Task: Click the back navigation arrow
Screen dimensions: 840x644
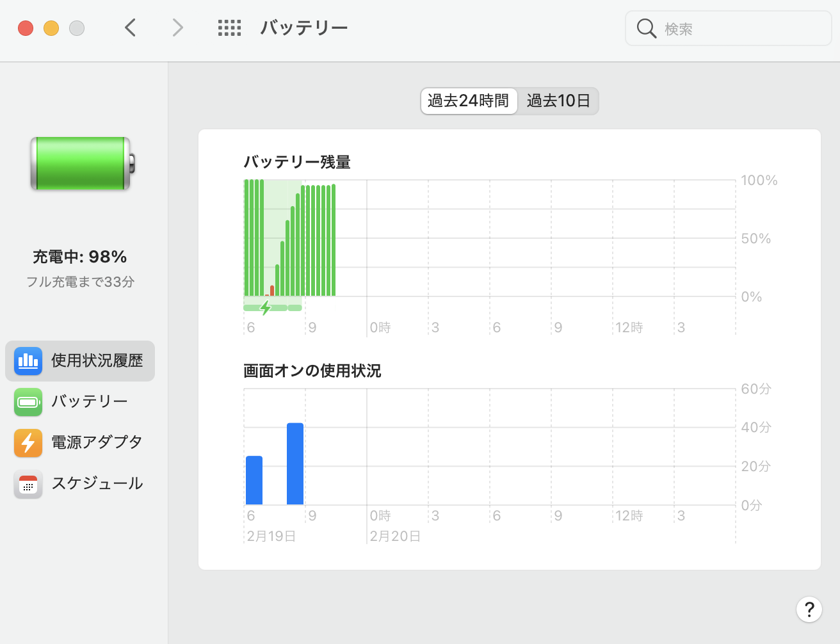Action: pos(130,28)
